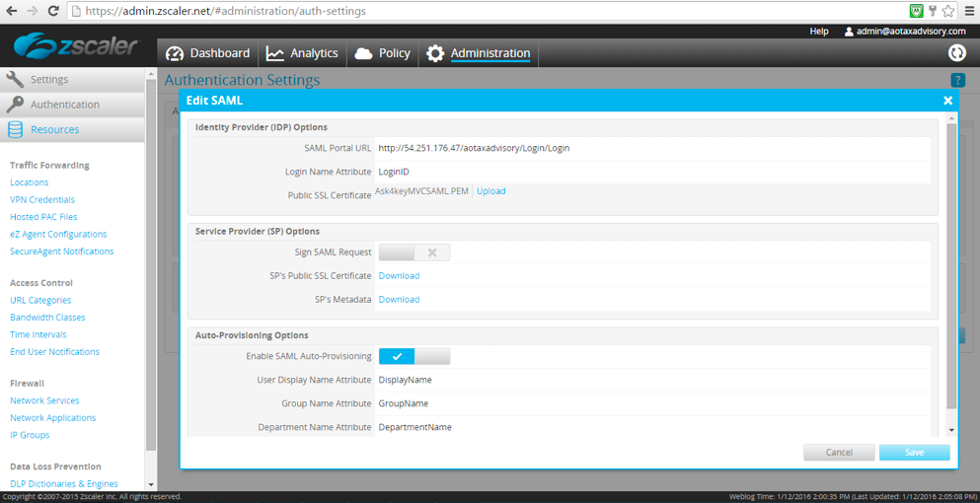The height and width of the screenshot is (503, 980).
Task: Click the user profile icon beside admin email
Action: [849, 32]
